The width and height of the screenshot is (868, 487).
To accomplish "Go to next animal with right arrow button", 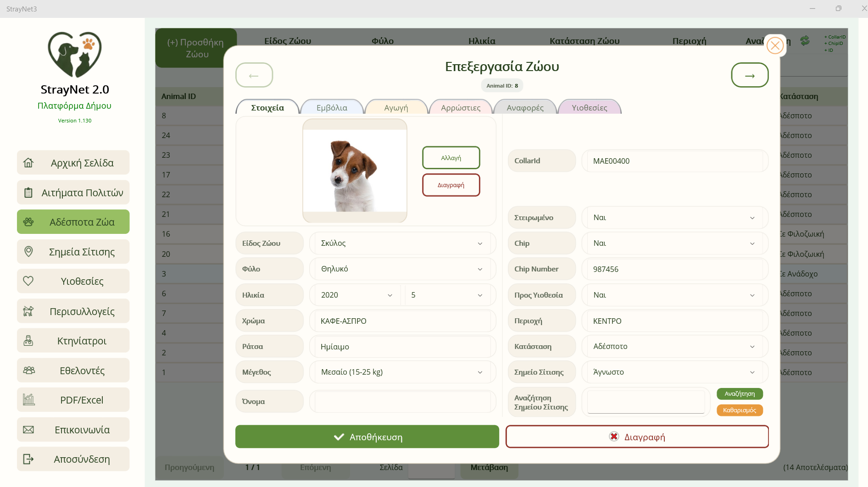I will coord(750,75).
